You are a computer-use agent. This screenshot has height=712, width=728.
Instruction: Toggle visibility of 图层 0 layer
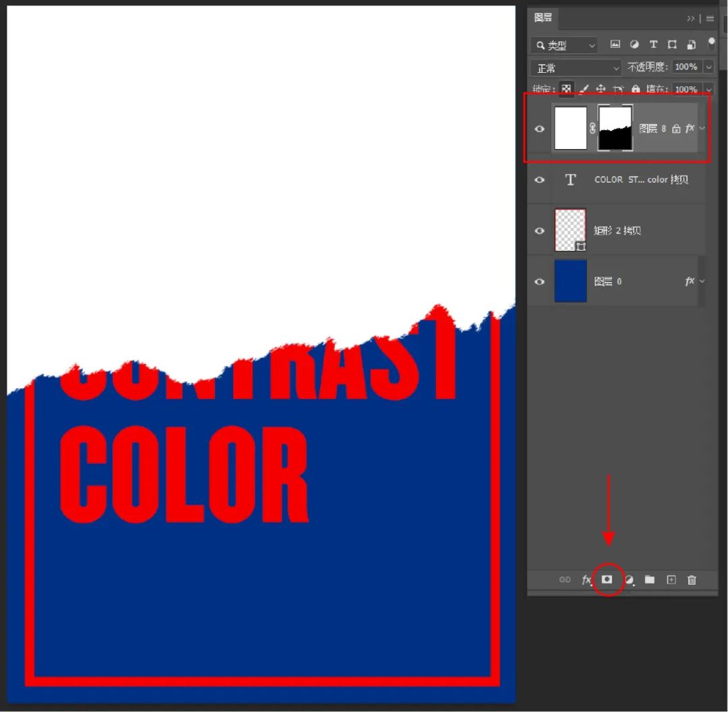[x=539, y=281]
